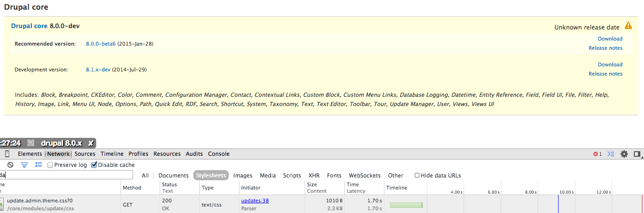Click the CSS file icon of update.admin.theme.css
The height and width of the screenshot is (213, 644).
pos(1,204)
